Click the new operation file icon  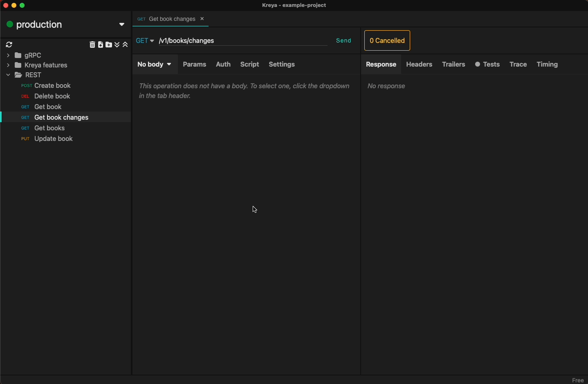pos(101,45)
